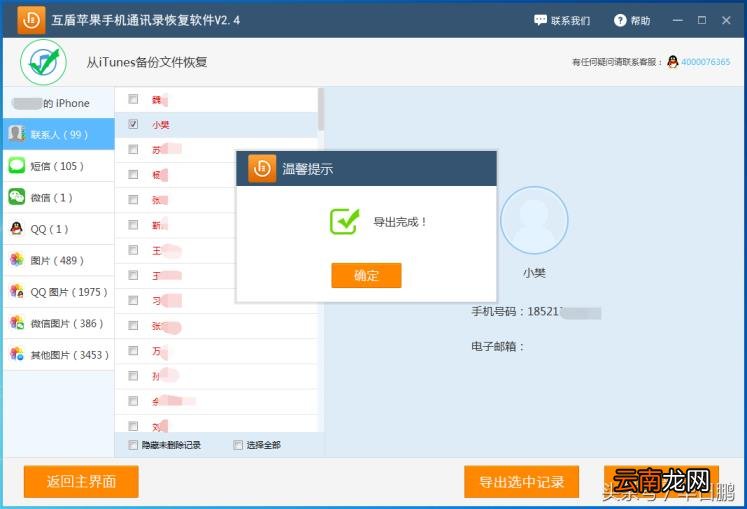Image resolution: width=747 pixels, height=509 pixels.
Task: Click the iPhone device name label
Action: point(51,103)
